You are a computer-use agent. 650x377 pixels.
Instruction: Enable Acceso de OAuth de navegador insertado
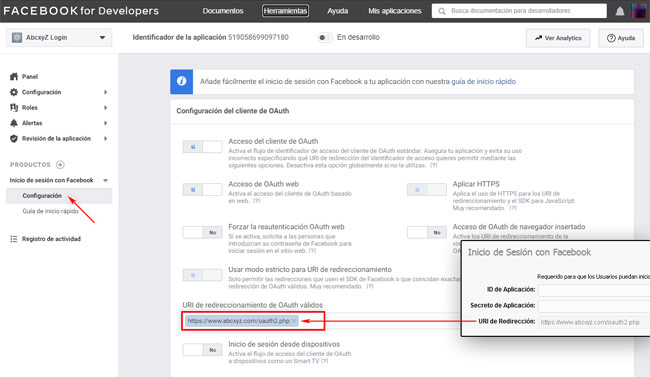(x=427, y=232)
